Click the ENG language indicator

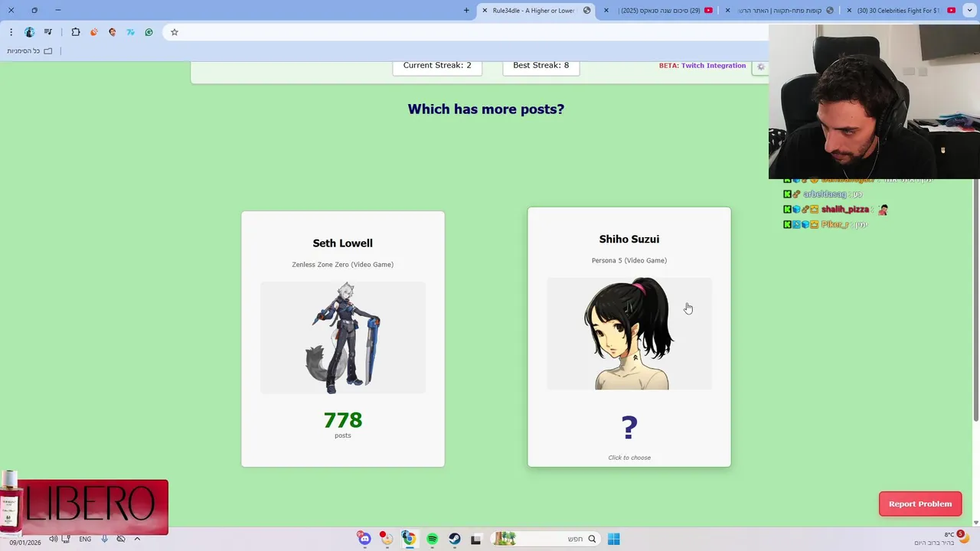pyautogui.click(x=85, y=539)
